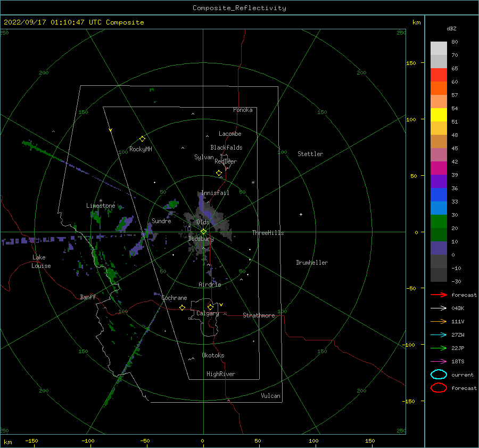
Task: Click the Calgary city label
Action: [x=208, y=313]
